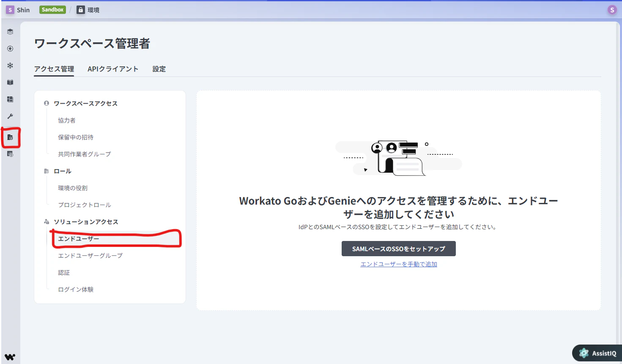
Task: Open the snowflake-shaped sidebar icon
Action: [10, 66]
